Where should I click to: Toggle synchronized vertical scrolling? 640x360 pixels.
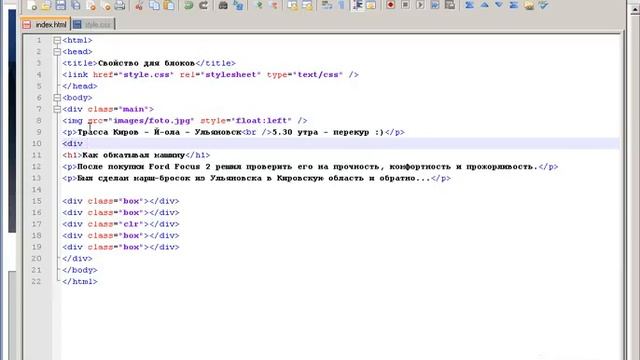pos(292,5)
